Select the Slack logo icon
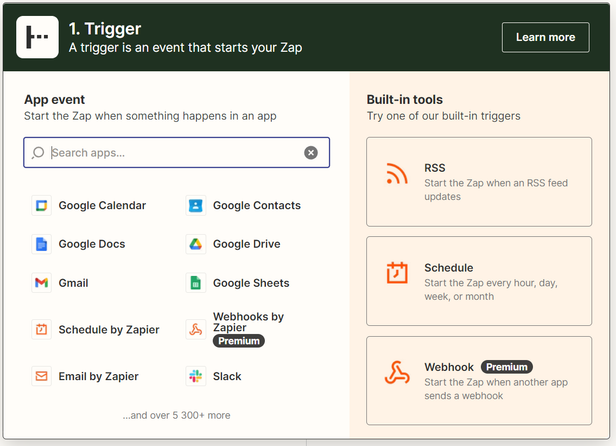The width and height of the screenshot is (616, 446). coord(196,377)
